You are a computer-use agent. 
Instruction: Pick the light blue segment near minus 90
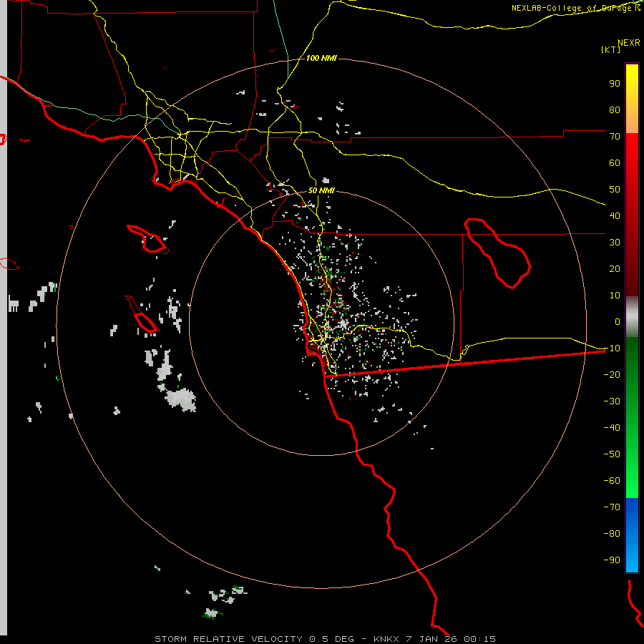[632, 560]
